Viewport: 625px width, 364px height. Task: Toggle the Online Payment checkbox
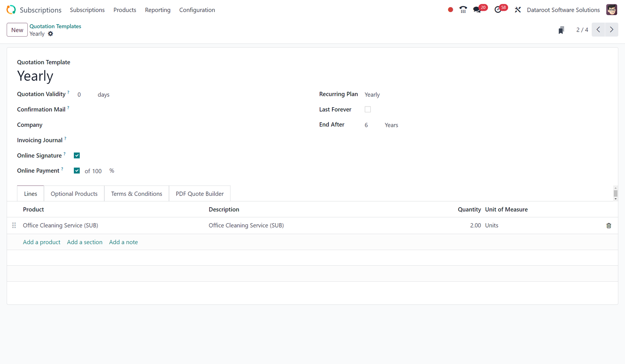coord(77,171)
